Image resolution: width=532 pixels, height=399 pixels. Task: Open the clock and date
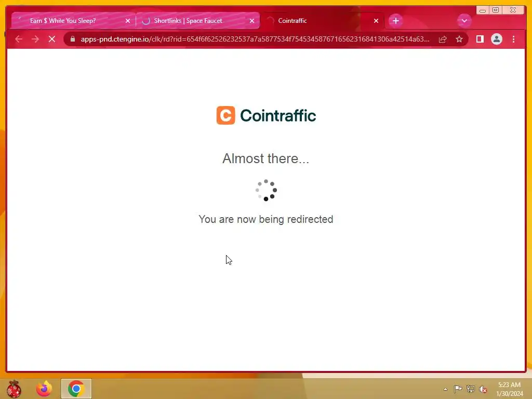point(509,389)
